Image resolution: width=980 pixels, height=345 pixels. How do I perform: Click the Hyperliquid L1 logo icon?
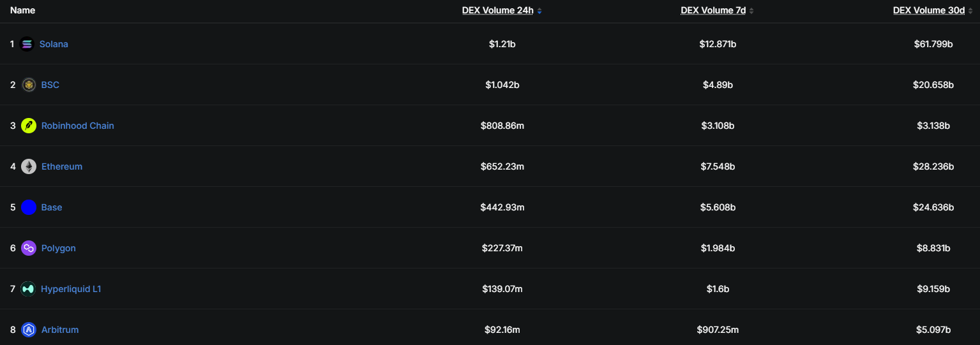(x=28, y=289)
